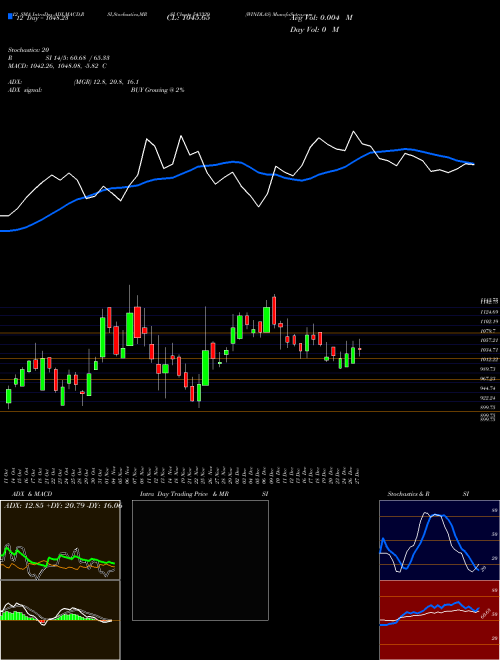
Task: Click the "Stochastics & R SI" panel title
Action: tap(428, 494)
